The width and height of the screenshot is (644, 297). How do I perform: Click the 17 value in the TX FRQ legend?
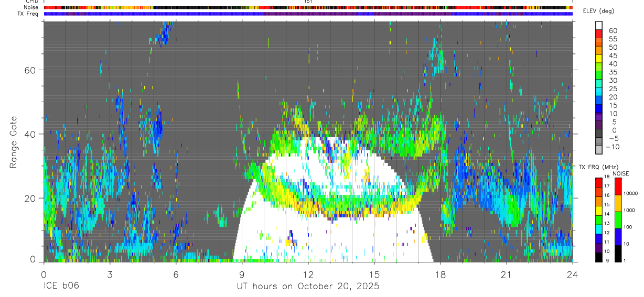click(x=607, y=186)
